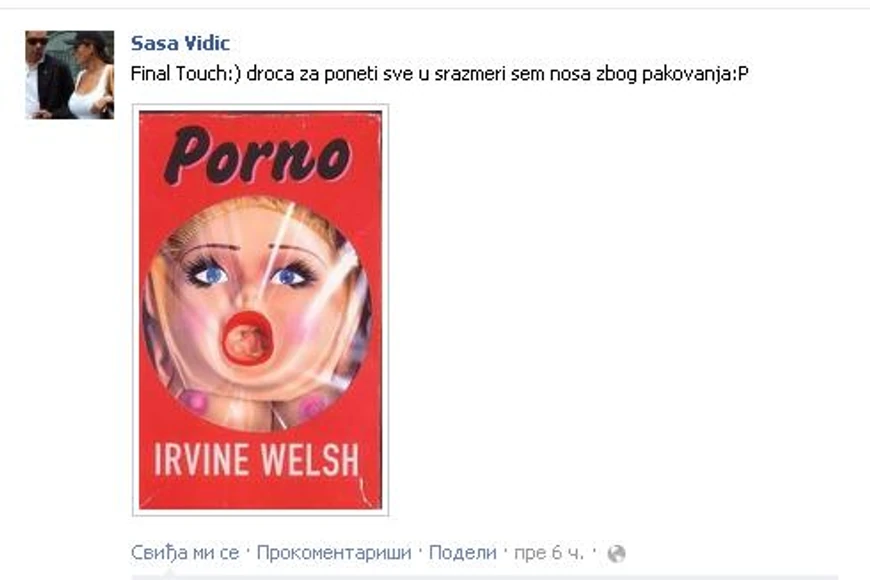Open the Sasa Vidic profile name link
The image size is (870, 580).
pyautogui.click(x=180, y=43)
